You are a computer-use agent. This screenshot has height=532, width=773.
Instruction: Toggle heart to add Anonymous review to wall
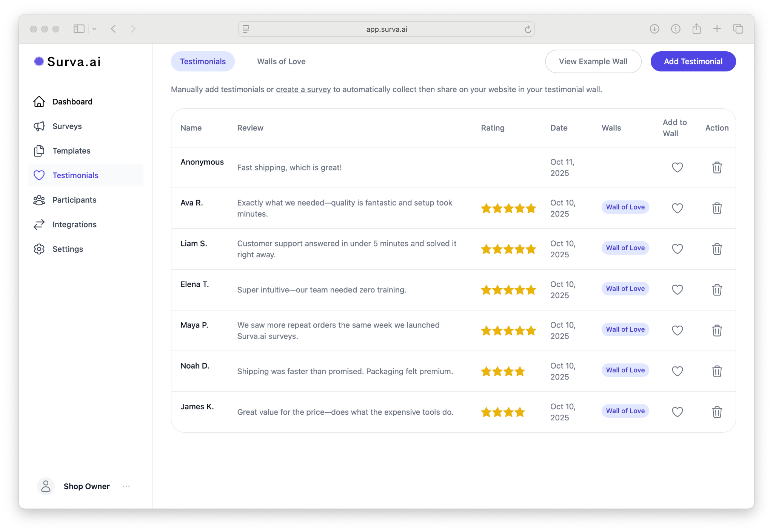pos(677,168)
